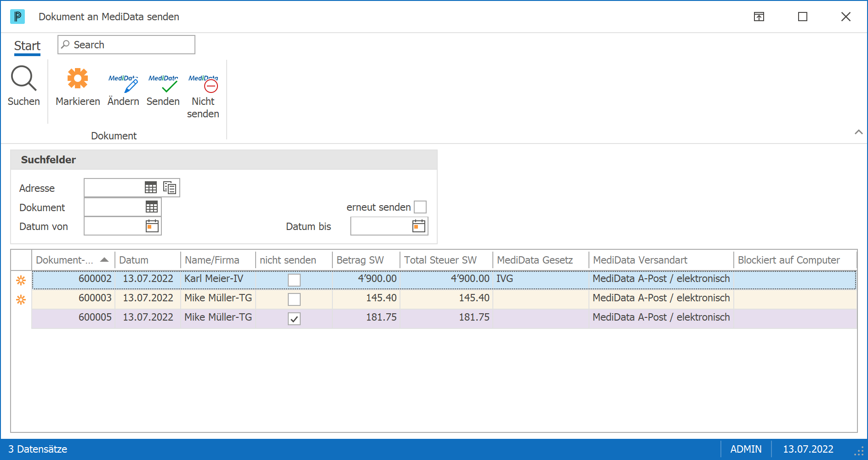Click the ribbon display options icon
This screenshot has width=868, height=460.
759,17
